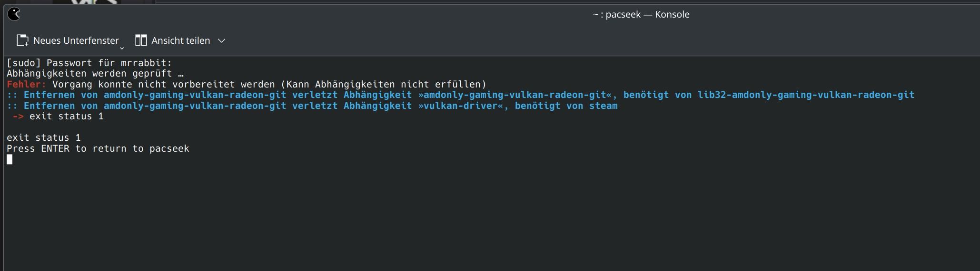Image resolution: width=980 pixels, height=271 pixels.
Task: Click '(Kann Abhängigkeiten nicht erfüllen)' text
Action: [x=384, y=84]
